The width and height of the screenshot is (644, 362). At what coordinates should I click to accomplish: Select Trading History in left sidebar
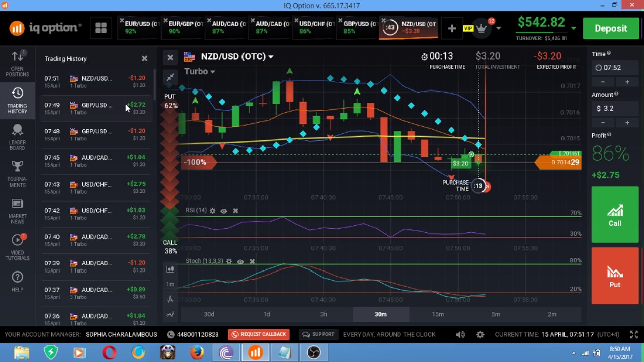tap(17, 101)
